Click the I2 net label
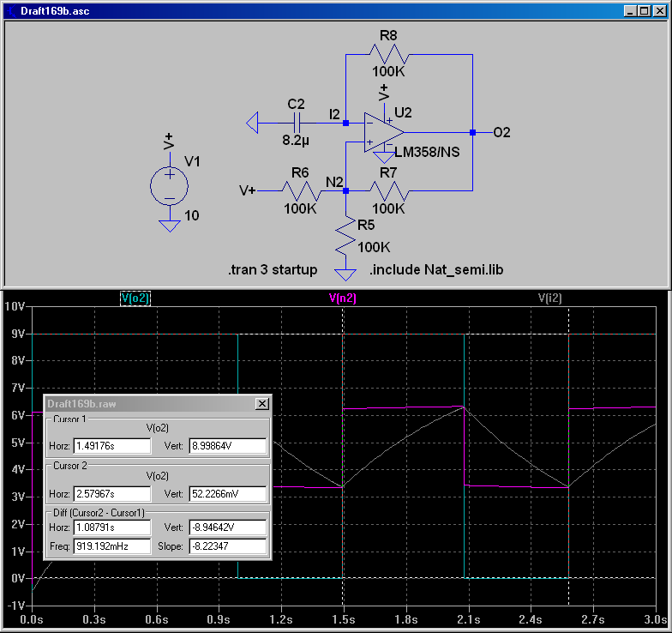Screen dimensions: 672x633 (334, 115)
